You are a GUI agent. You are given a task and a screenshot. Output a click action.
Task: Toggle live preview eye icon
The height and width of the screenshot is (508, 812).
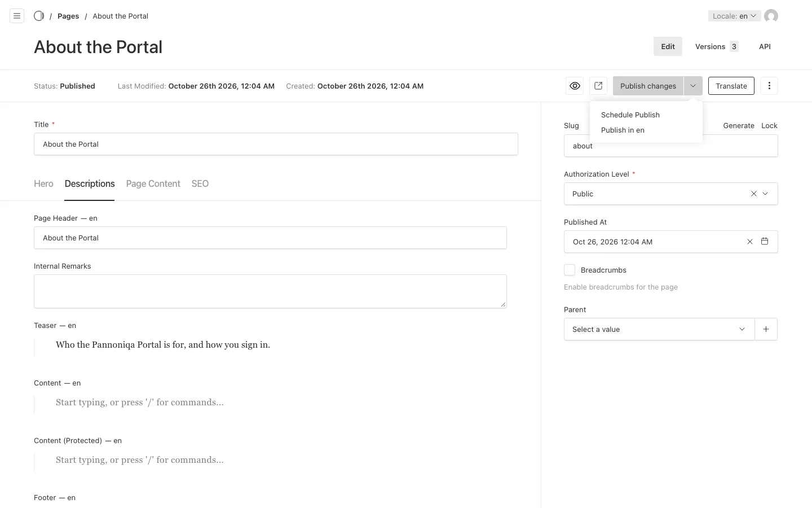[575, 86]
